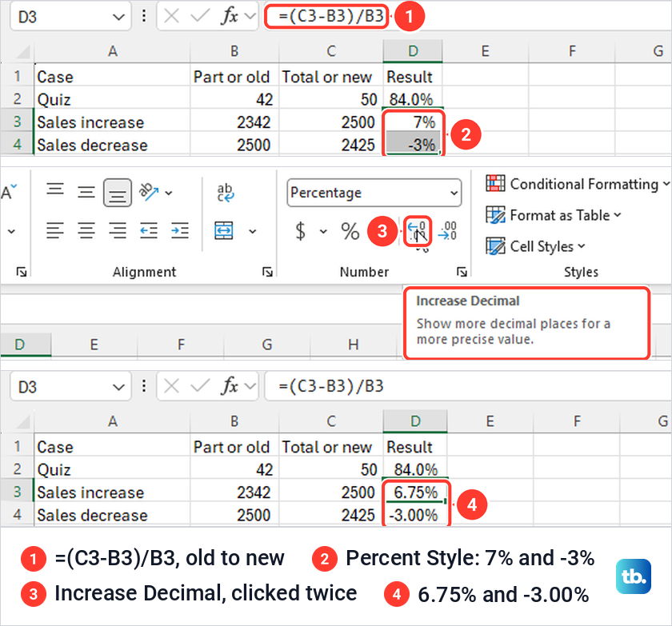Toggle the highlighted Bottom Align button
The width and height of the screenshot is (672, 626).
coord(118,193)
